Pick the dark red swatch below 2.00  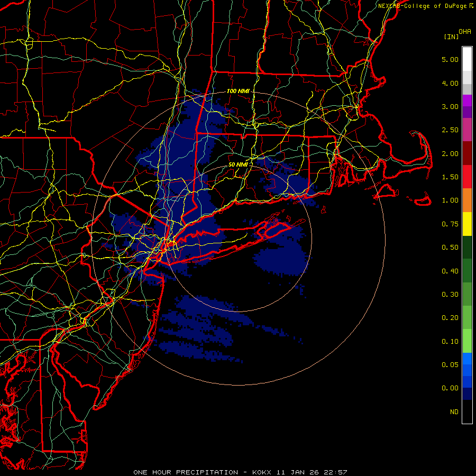click(x=467, y=153)
